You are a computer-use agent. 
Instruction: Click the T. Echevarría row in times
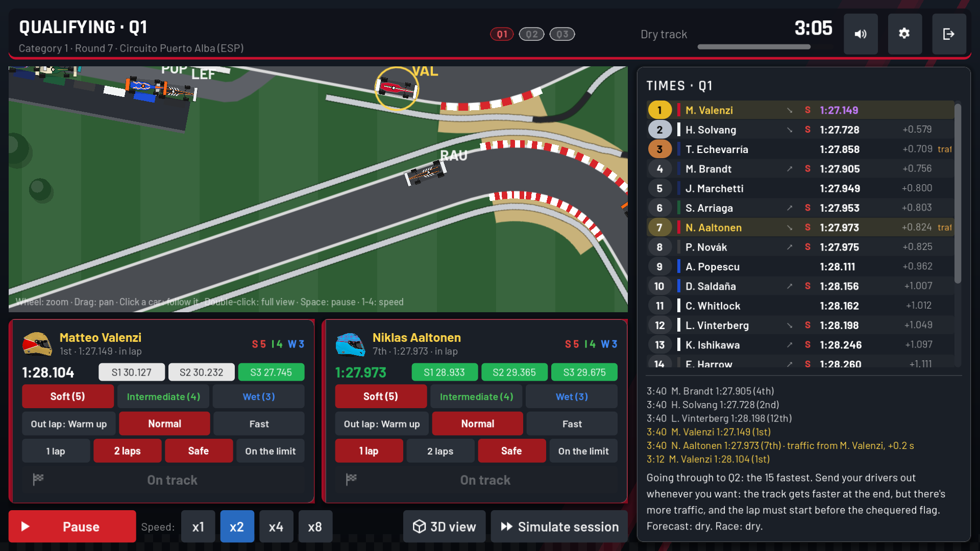(x=800, y=149)
